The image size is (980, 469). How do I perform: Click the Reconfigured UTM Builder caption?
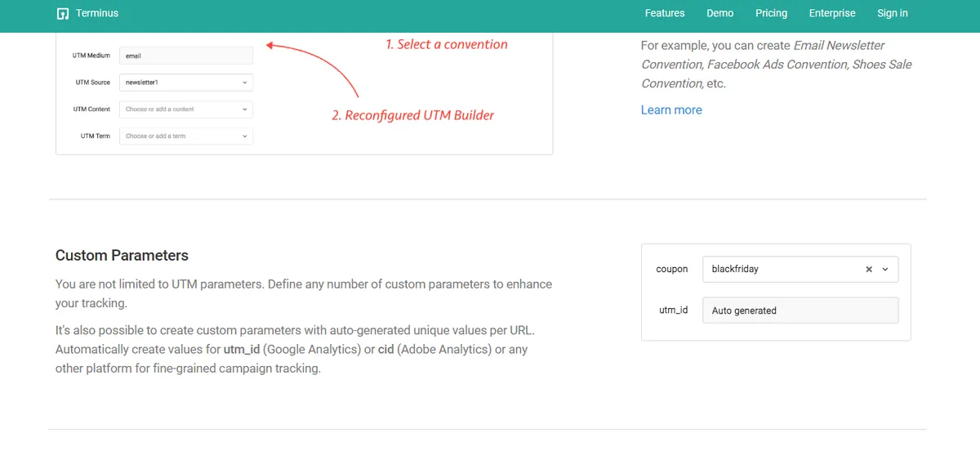coord(412,115)
